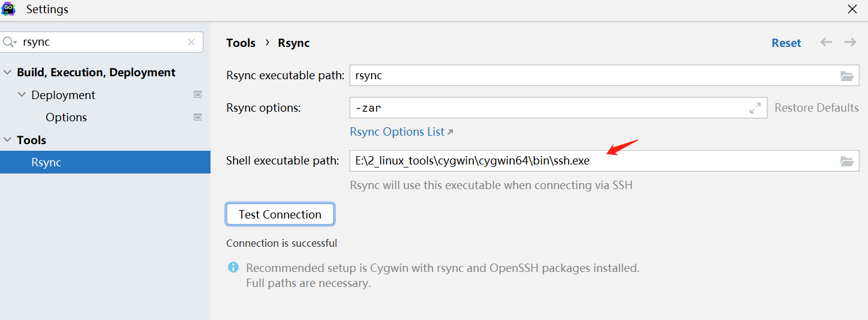Browse for Rsync executable path folder icon
The height and width of the screenshot is (320, 868).
point(846,76)
